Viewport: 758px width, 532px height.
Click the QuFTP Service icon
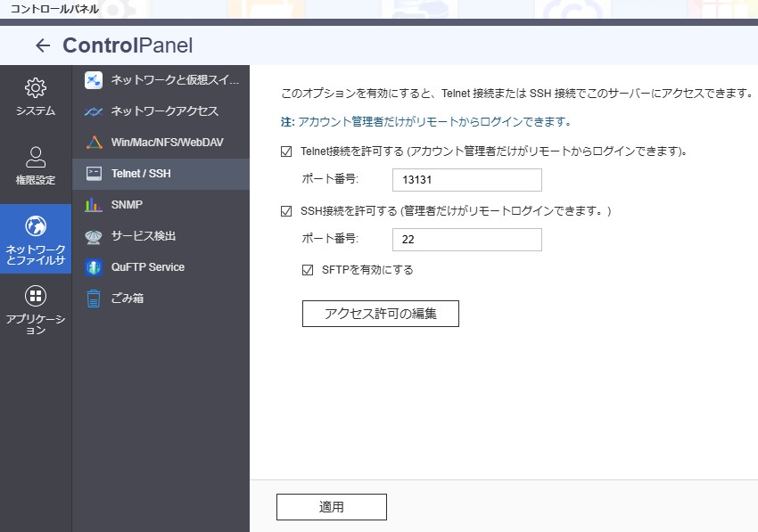94,267
